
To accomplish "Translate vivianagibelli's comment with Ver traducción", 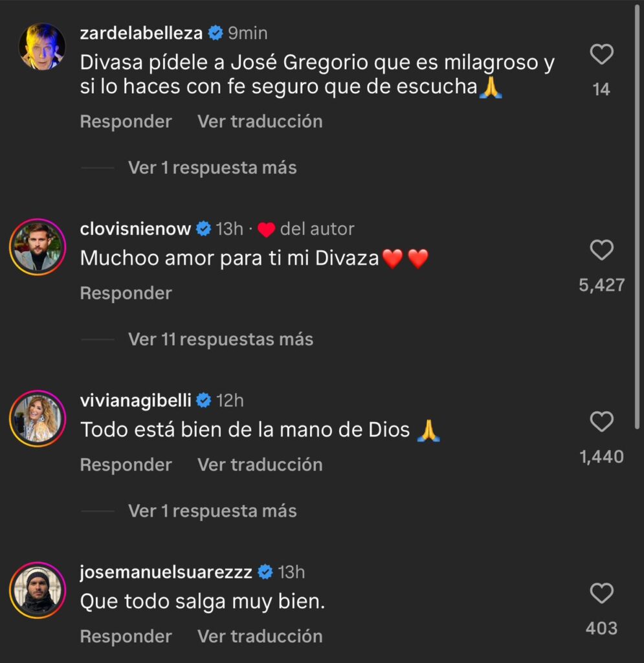I will click(260, 465).
